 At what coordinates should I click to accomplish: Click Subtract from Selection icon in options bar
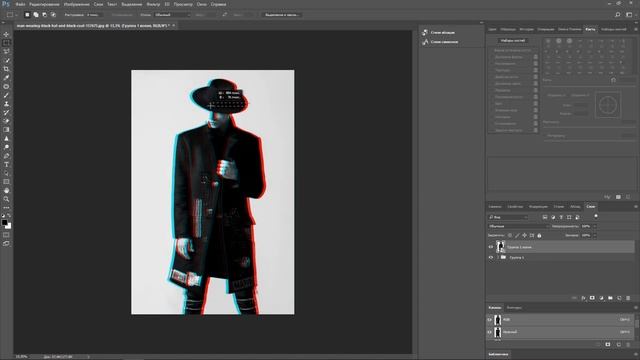tap(44, 15)
